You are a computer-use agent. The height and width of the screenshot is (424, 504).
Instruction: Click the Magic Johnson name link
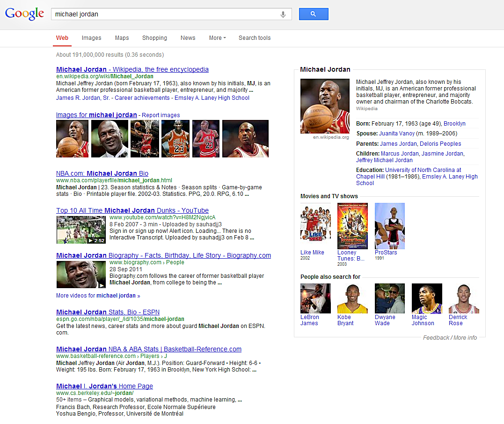coord(423,320)
